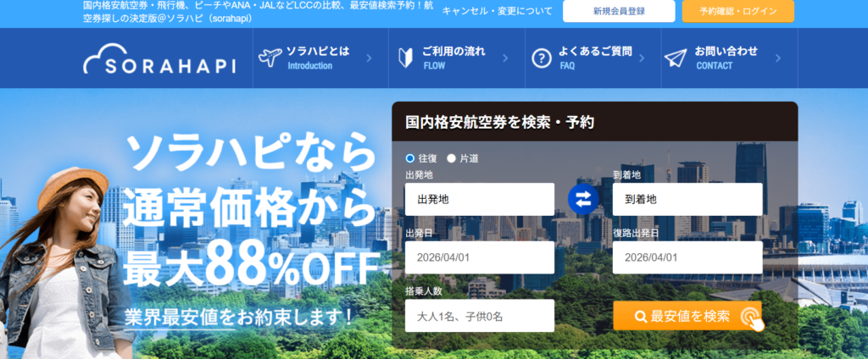Image resolution: width=868 pixels, height=359 pixels.
Task: Click the beginner leaf icon for ご利用の流れ
Action: click(406, 58)
